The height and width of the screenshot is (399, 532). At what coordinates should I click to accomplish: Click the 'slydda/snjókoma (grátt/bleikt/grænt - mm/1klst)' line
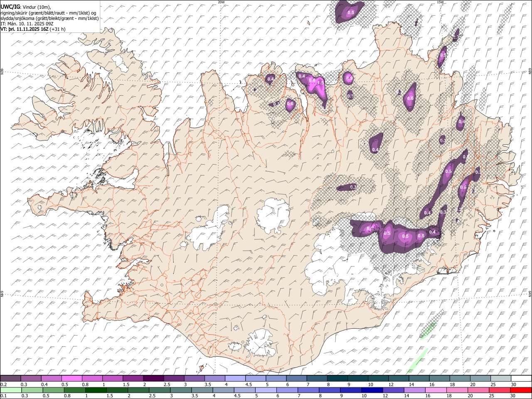pos(50,18)
